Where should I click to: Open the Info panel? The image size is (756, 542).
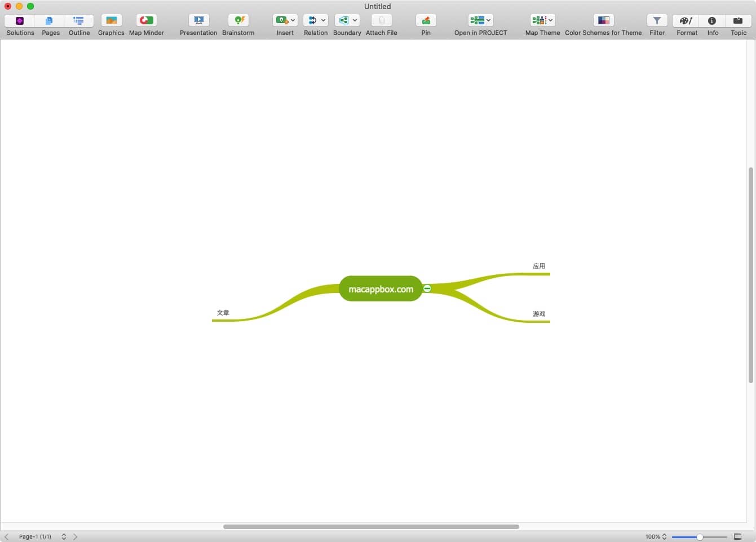coord(712,21)
